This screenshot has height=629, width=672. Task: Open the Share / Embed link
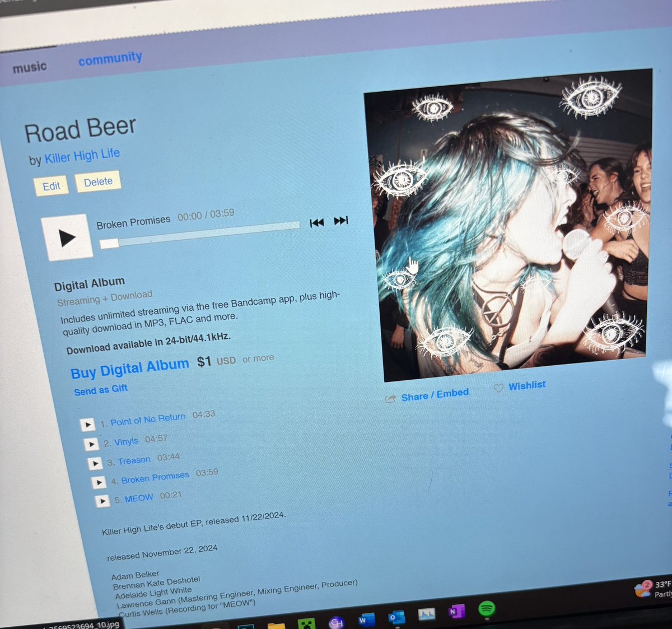coord(435,395)
